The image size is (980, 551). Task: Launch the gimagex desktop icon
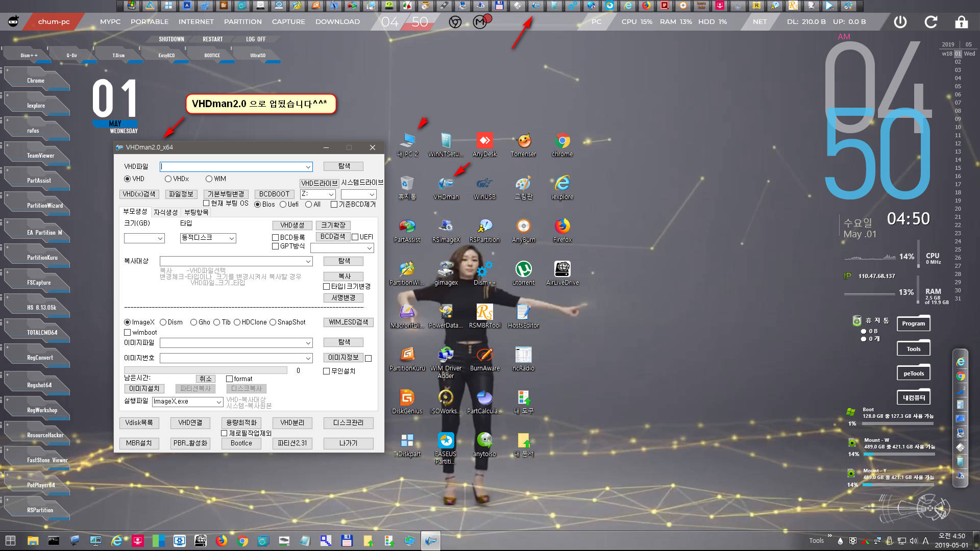coord(446,273)
